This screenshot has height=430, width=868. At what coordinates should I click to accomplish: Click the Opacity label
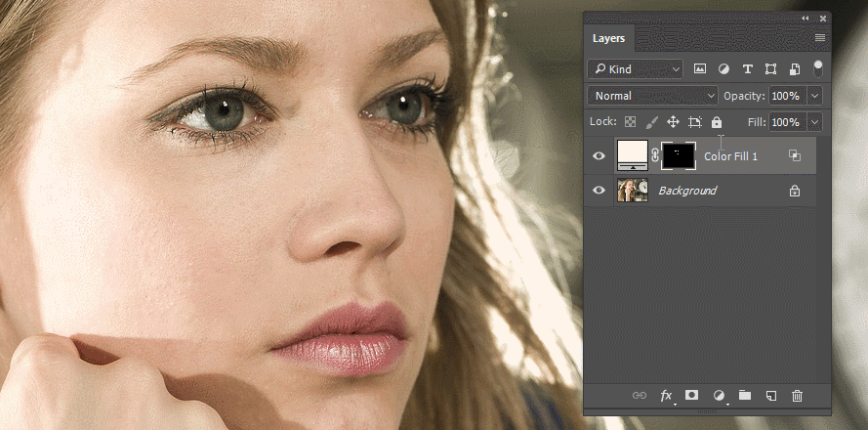(x=744, y=97)
